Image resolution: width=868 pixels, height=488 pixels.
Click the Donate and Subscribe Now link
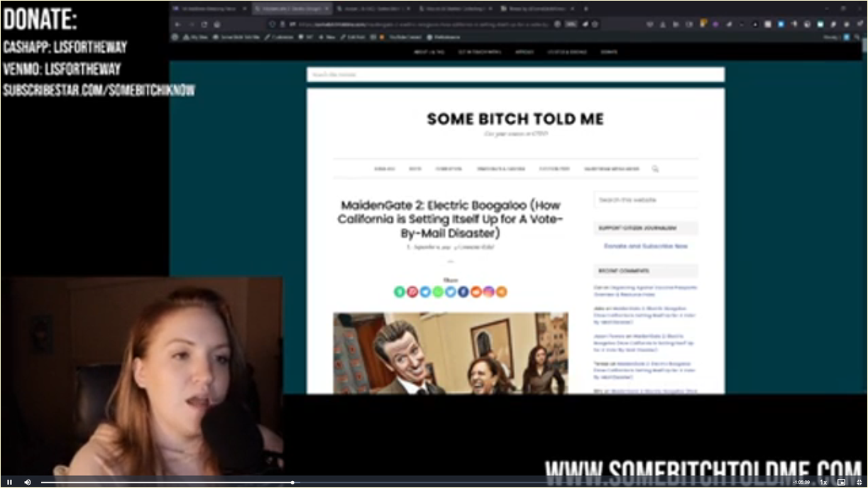click(x=646, y=246)
